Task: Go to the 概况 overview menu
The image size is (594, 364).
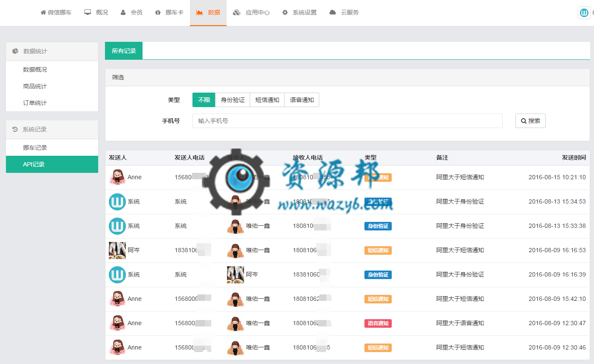Action: 96,12
